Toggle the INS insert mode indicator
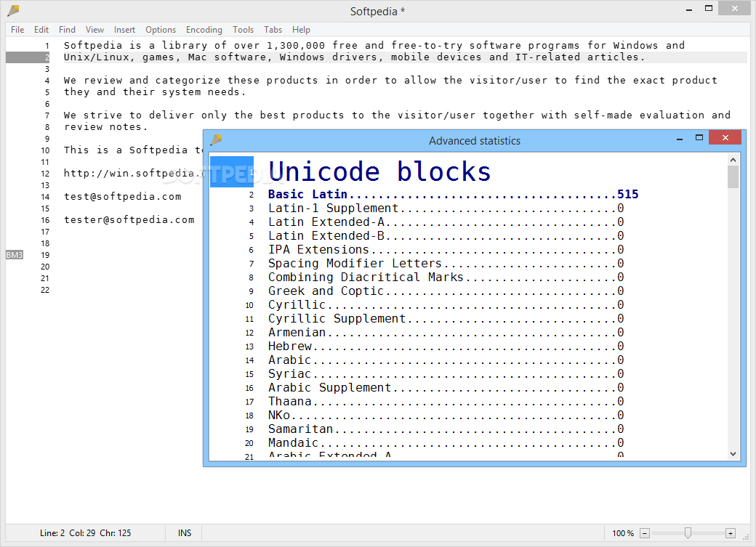The image size is (756, 547). pyautogui.click(x=184, y=533)
